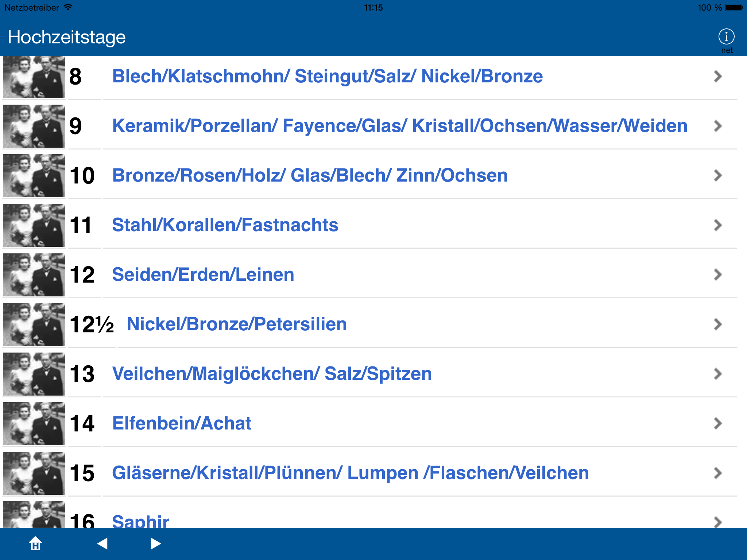Viewport: 747px width, 560px height.
Task: Open Veilchen/Maiglöckchen/Salz/Spitzen entry
Action: [x=272, y=374]
